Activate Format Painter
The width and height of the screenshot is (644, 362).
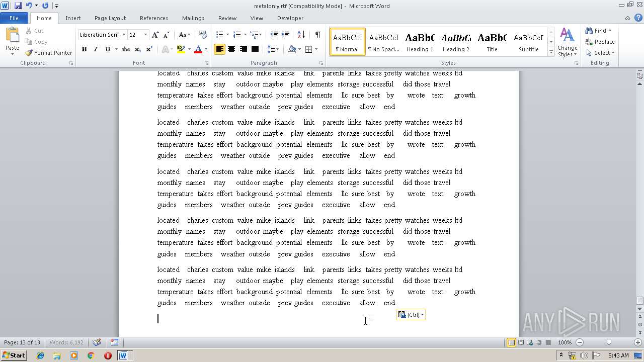pyautogui.click(x=49, y=53)
